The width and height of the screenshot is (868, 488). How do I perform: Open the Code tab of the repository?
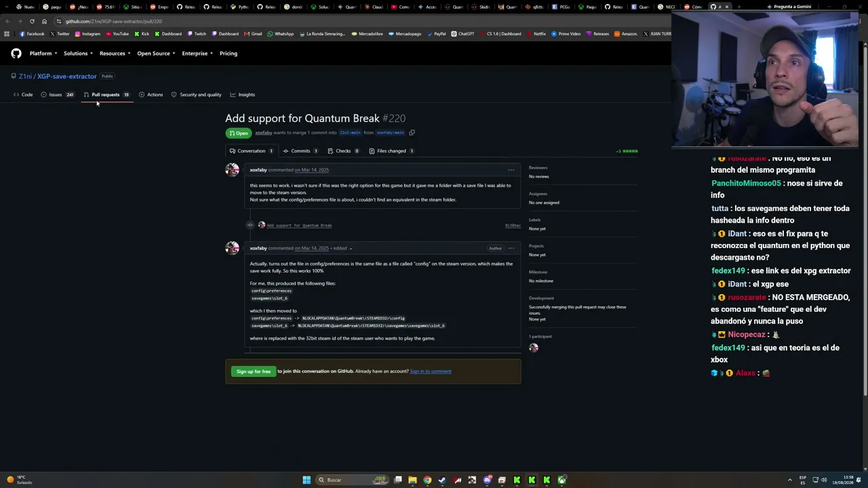(x=23, y=95)
